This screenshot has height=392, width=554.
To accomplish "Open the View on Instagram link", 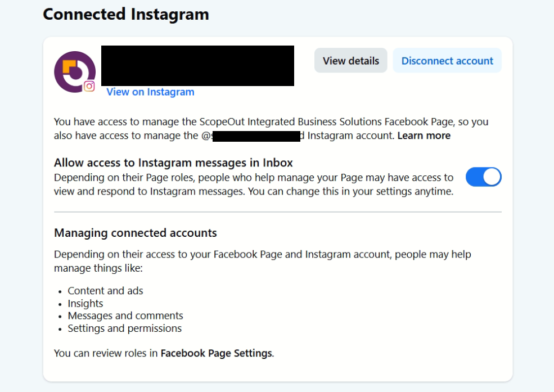I will [150, 92].
